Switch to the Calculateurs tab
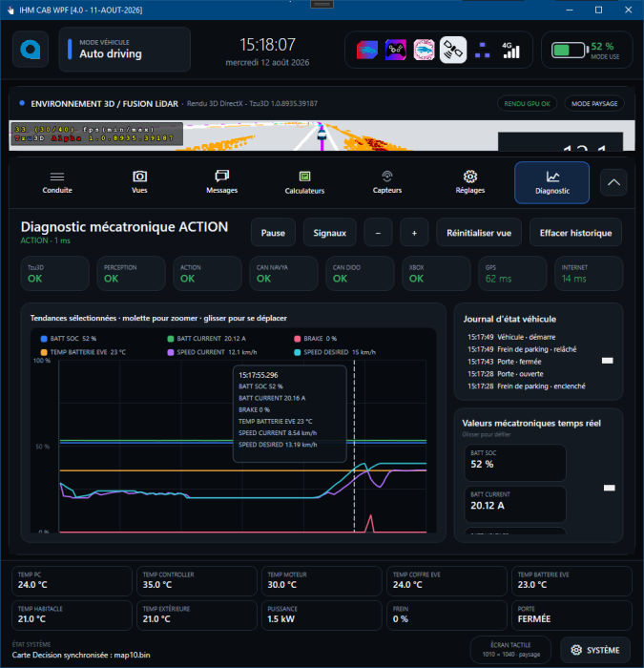 coord(304,183)
